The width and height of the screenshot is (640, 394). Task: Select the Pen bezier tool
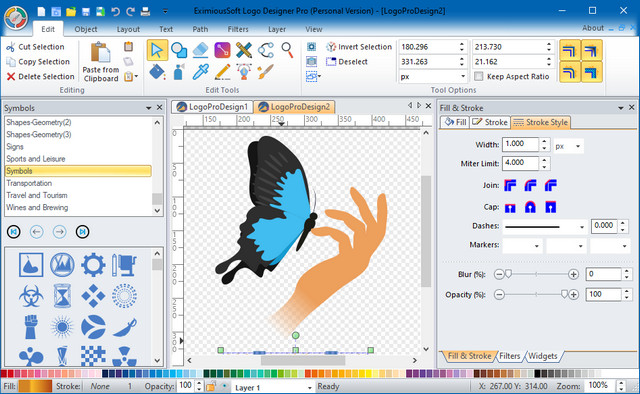[x=244, y=72]
